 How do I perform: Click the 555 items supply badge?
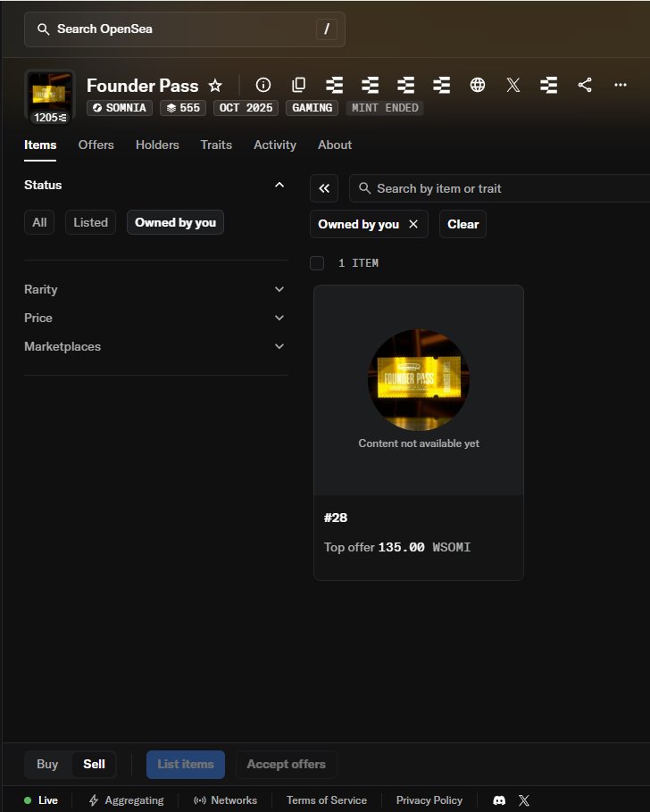click(x=183, y=108)
